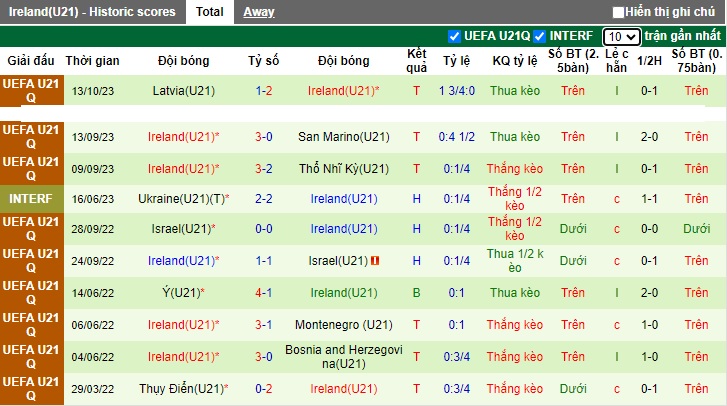Open Montenegro (U21) team link
Screen dimensions: 727x406
(344, 325)
